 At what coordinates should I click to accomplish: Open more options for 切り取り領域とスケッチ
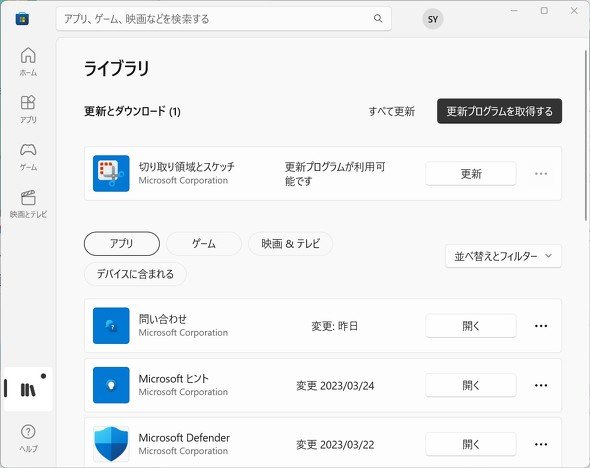pos(541,173)
